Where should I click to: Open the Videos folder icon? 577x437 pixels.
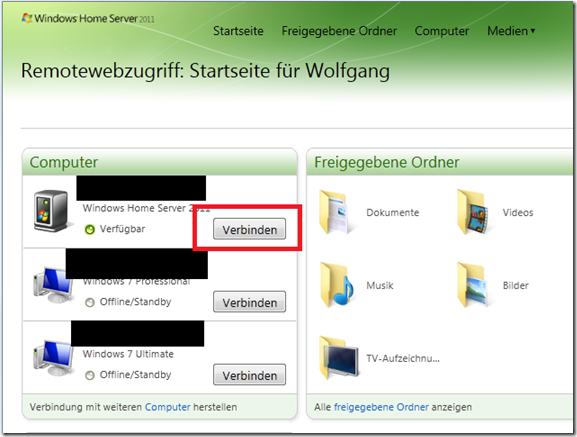tap(473, 212)
